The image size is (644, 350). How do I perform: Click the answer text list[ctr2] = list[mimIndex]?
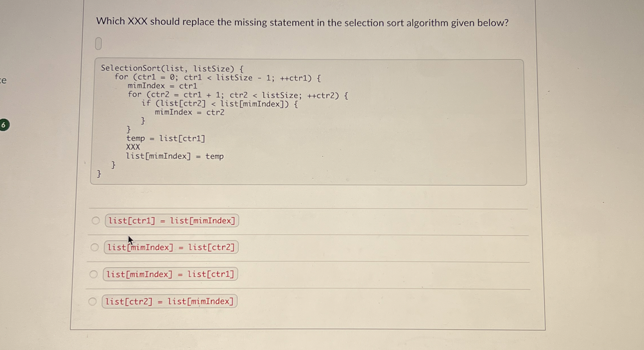(169, 302)
